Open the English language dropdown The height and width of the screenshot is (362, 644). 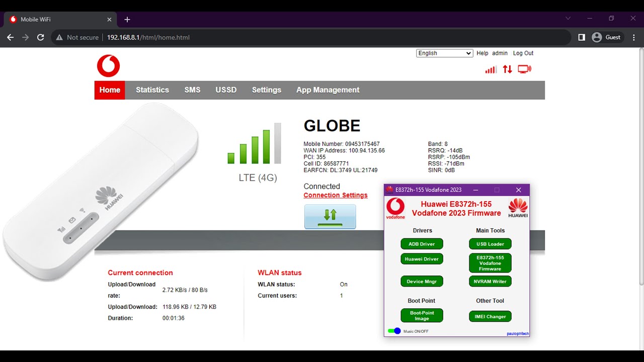(444, 53)
